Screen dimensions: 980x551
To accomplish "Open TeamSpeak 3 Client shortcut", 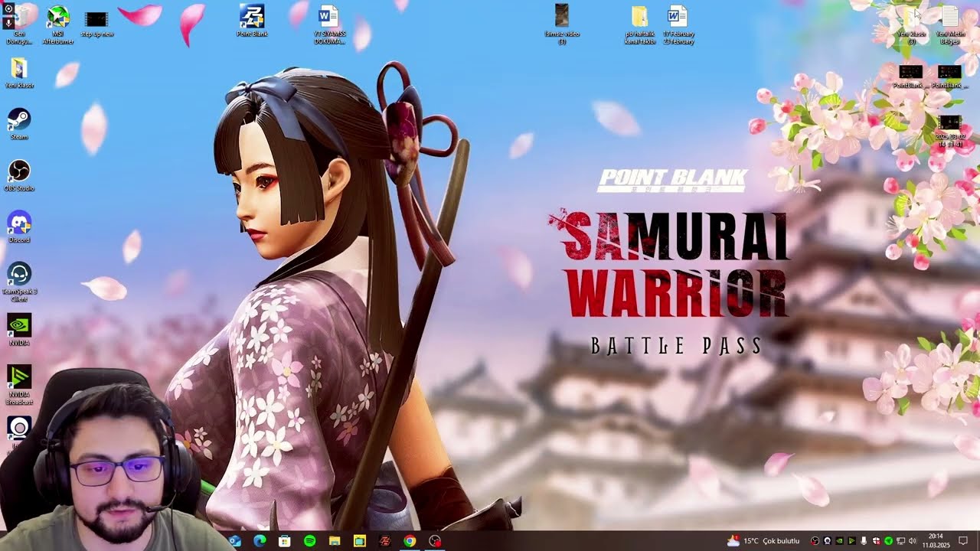I will tap(19, 282).
